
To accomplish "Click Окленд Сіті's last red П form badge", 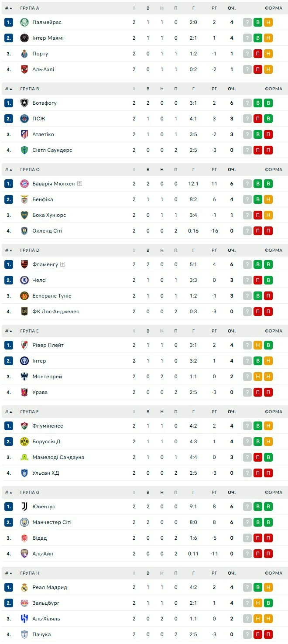I will point(268,231).
